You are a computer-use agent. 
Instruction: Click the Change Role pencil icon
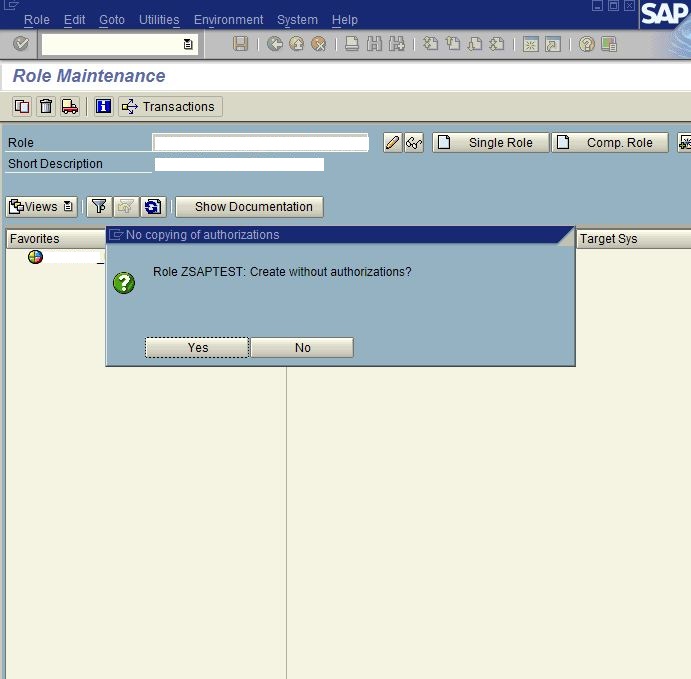(x=392, y=143)
